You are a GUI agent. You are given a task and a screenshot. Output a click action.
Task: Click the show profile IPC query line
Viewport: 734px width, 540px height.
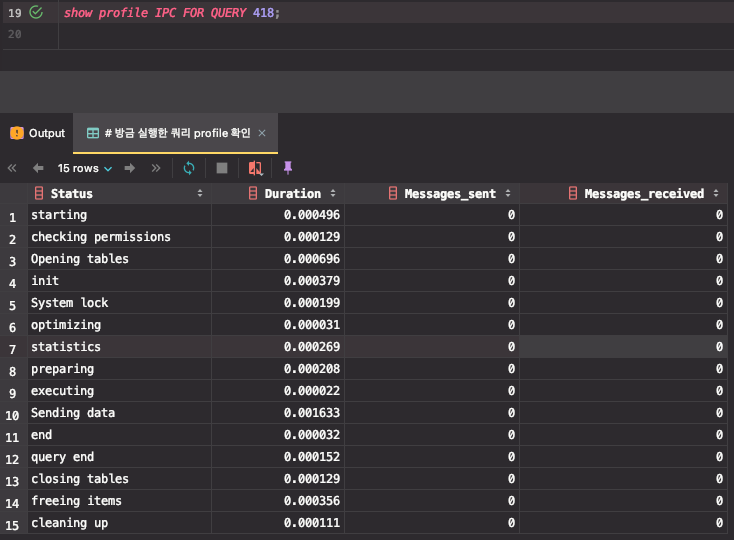pos(171,13)
